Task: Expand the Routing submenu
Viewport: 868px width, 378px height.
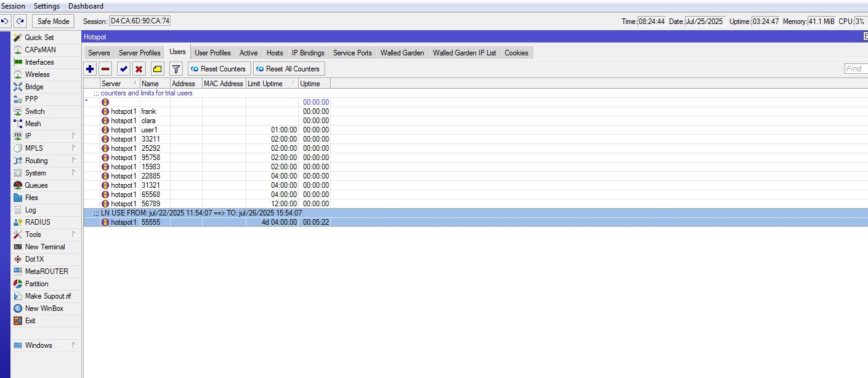Action: click(x=46, y=161)
